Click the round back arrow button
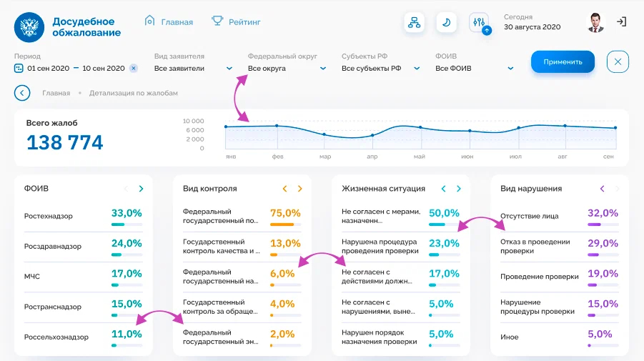 (22, 93)
